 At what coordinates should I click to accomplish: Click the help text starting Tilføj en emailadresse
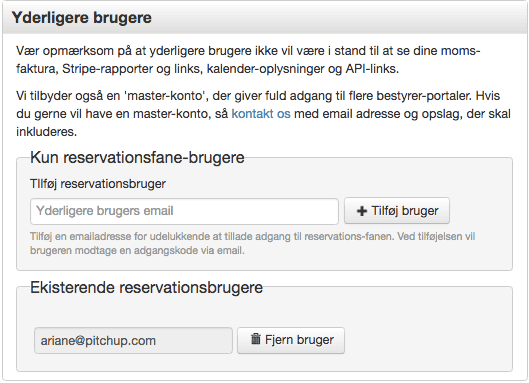[x=252, y=243]
